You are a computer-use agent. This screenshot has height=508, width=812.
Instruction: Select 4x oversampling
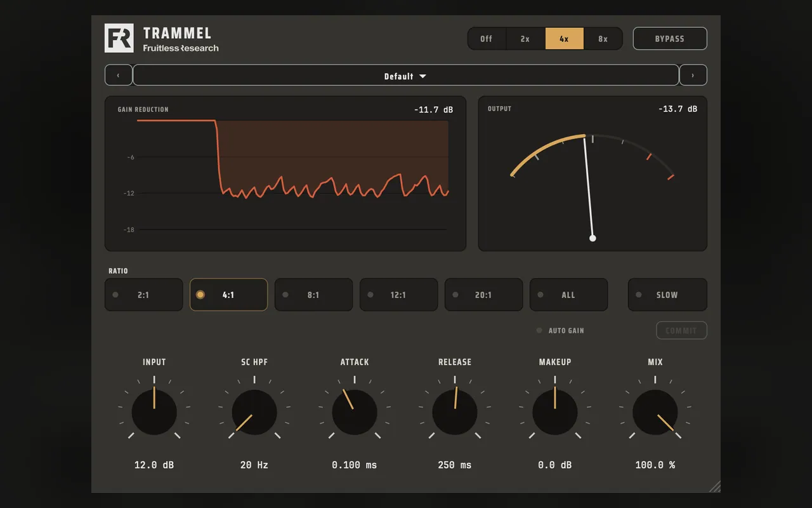[565, 39]
